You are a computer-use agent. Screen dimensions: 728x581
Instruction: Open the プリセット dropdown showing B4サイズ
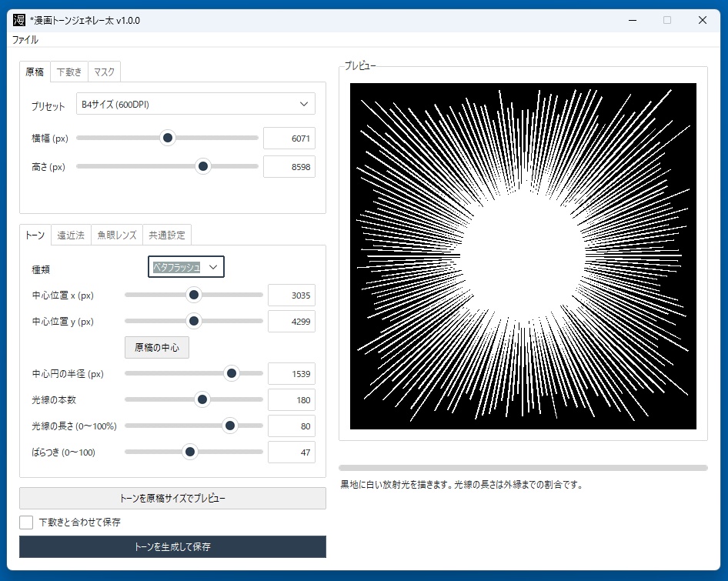(x=195, y=104)
